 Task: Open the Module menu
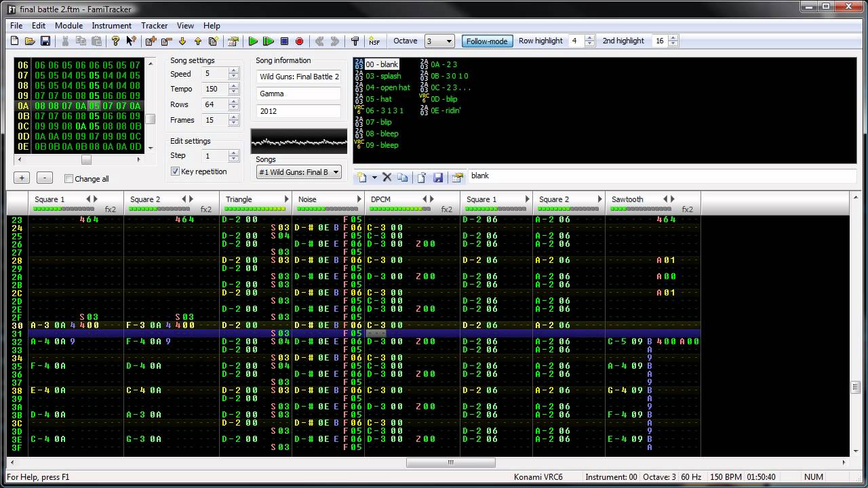point(68,26)
